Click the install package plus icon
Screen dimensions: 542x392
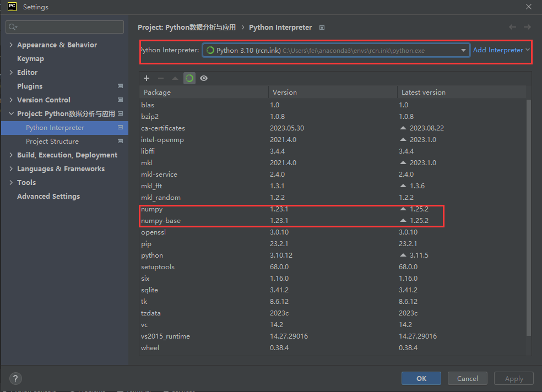click(x=147, y=78)
